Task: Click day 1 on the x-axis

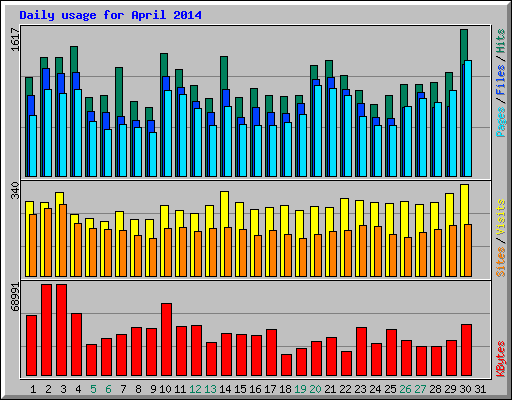Action: (33, 389)
